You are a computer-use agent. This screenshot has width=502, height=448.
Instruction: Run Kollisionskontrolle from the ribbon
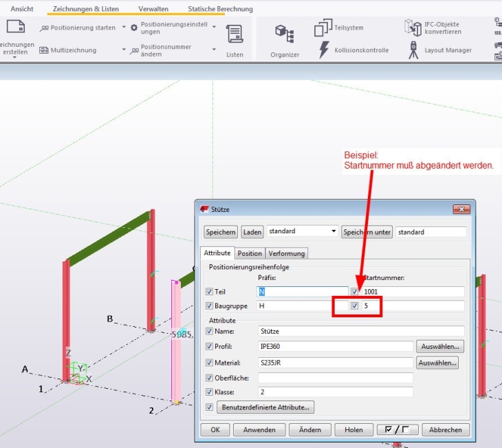click(x=324, y=50)
